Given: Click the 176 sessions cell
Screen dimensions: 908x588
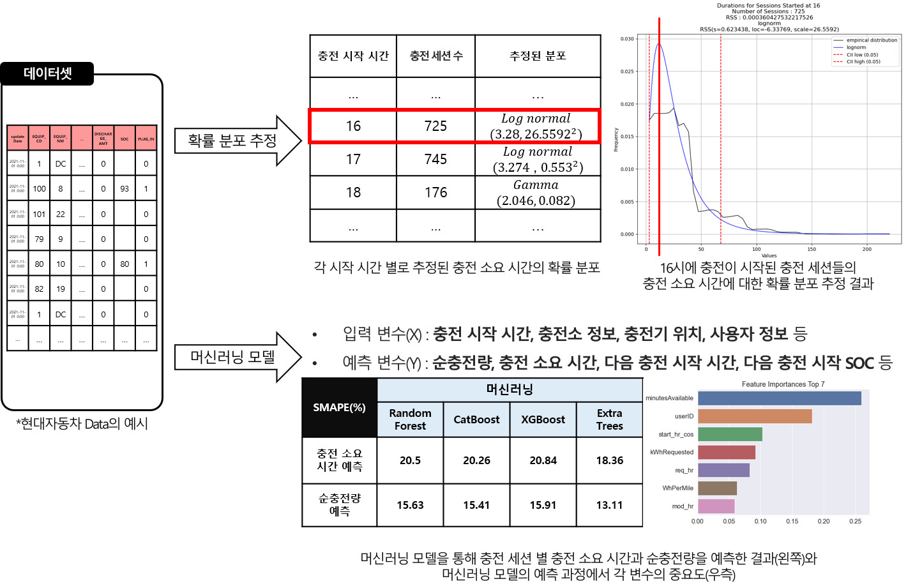Looking at the screenshot, I should click(435, 193).
